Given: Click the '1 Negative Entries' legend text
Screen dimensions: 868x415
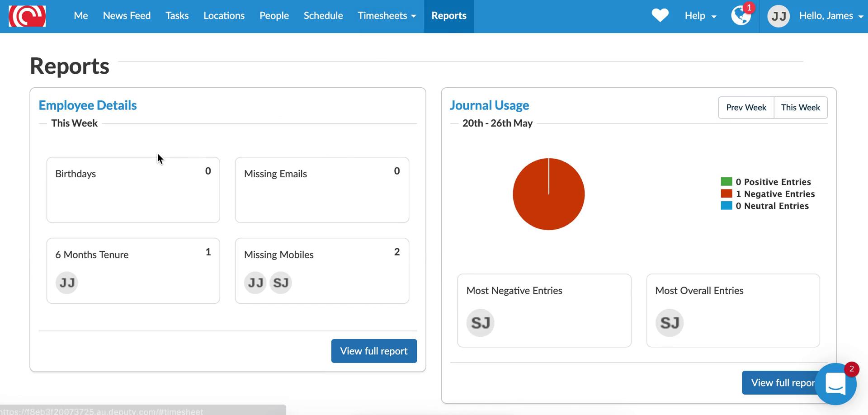Looking at the screenshot, I should (775, 194).
